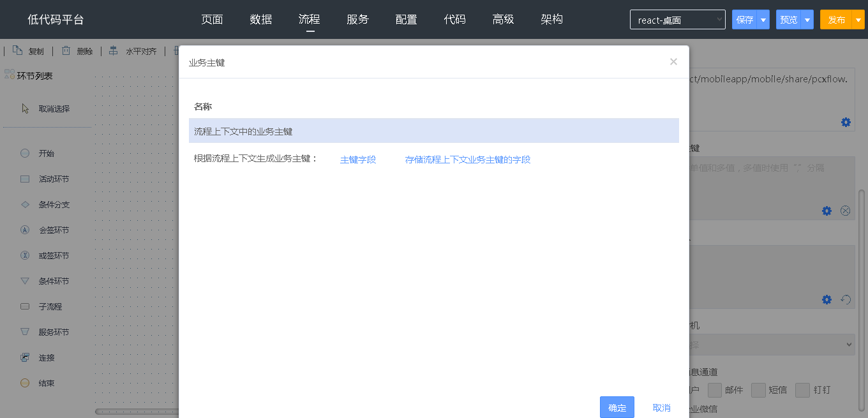Screen dimensions: 868x418
Task: Select the 连接 connection tool icon
Action: [25, 357]
